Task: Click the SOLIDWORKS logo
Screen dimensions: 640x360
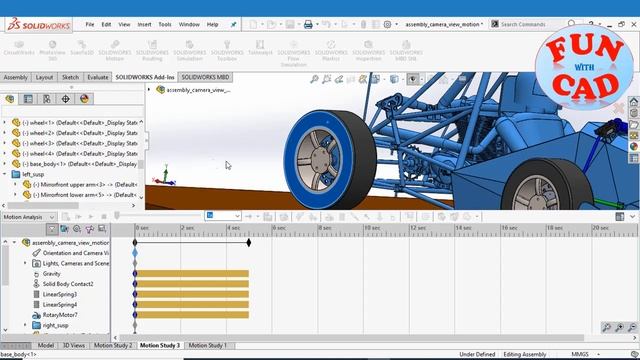Action: pyautogui.click(x=39, y=25)
